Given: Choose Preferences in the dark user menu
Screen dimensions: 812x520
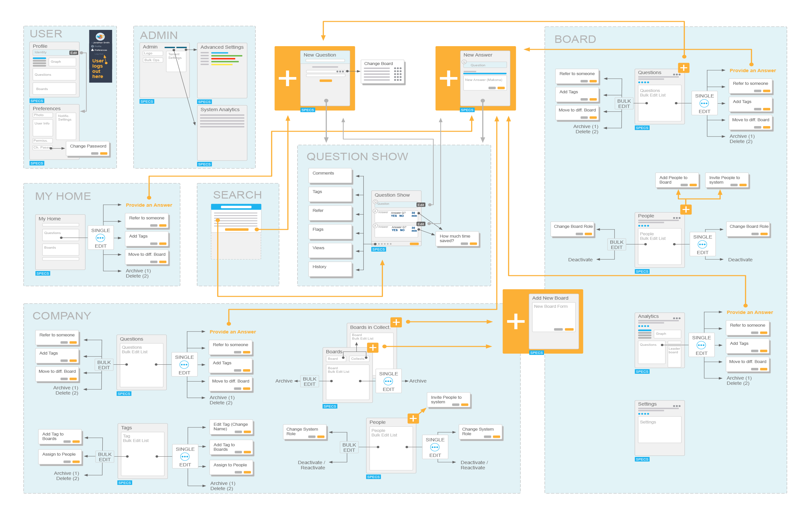Looking at the screenshot, I should [x=101, y=50].
